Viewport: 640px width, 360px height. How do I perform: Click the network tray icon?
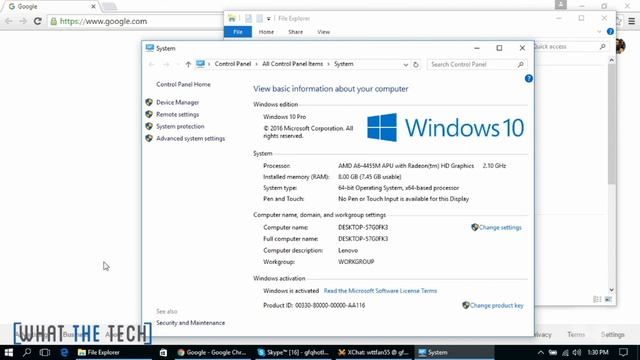(565, 352)
